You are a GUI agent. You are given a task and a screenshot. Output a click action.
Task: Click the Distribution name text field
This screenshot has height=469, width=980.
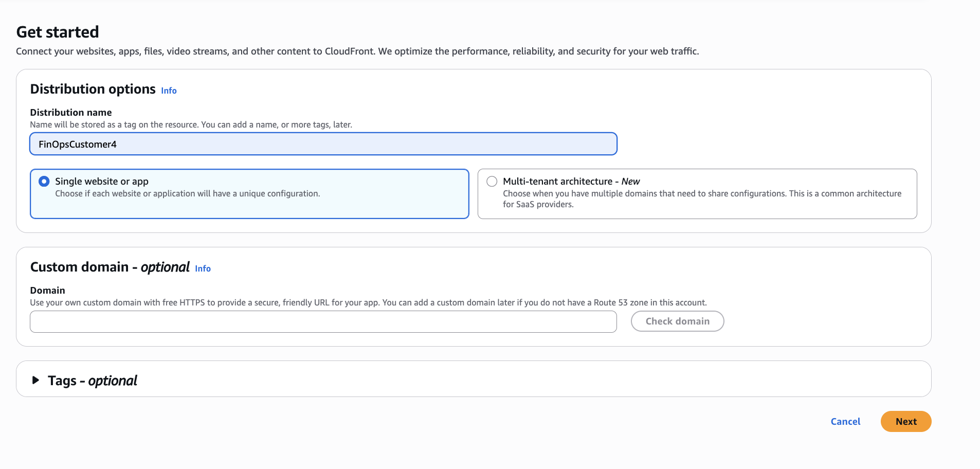[323, 144]
